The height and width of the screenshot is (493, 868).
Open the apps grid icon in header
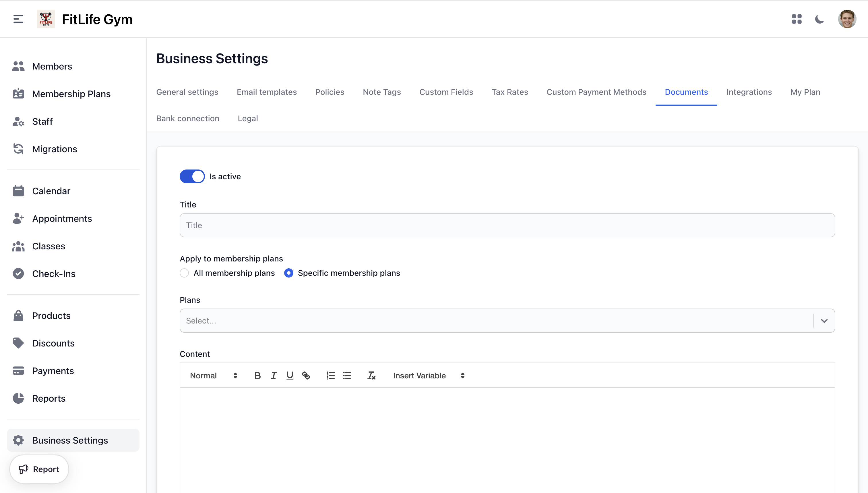tap(797, 19)
